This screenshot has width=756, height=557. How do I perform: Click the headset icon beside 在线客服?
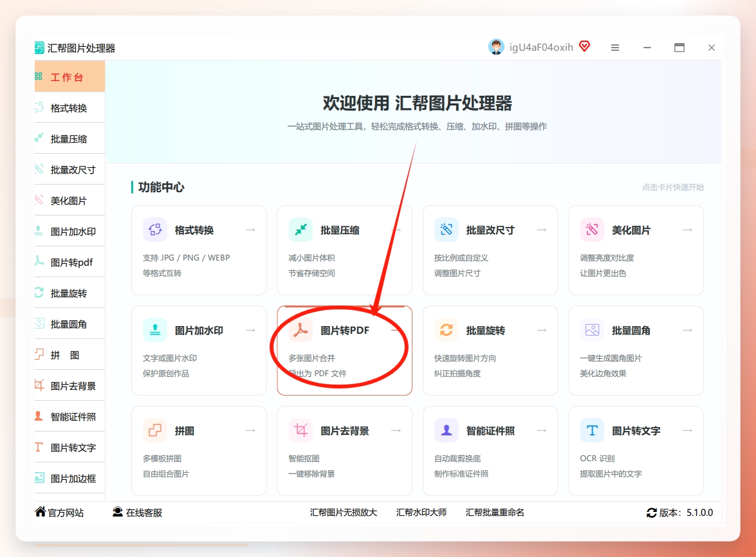pyautogui.click(x=118, y=512)
